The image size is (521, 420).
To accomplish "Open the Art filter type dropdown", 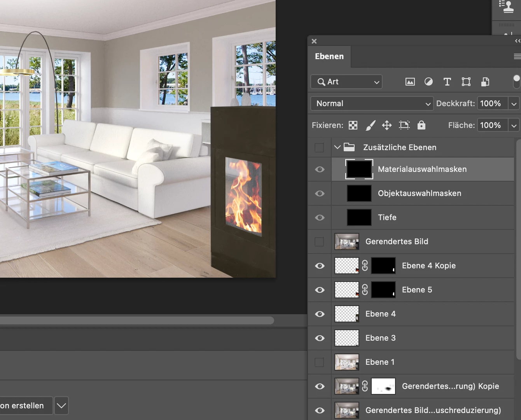I will coord(346,82).
